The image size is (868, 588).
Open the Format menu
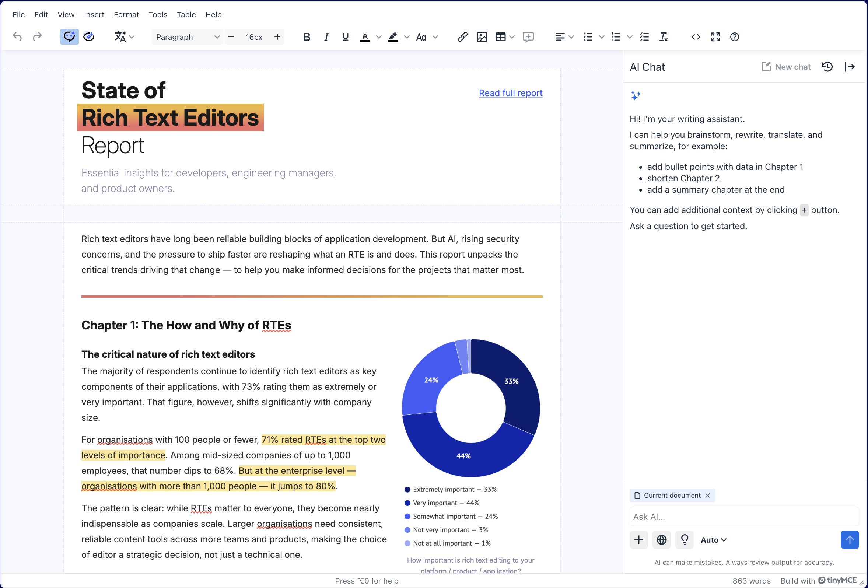tap(127, 15)
